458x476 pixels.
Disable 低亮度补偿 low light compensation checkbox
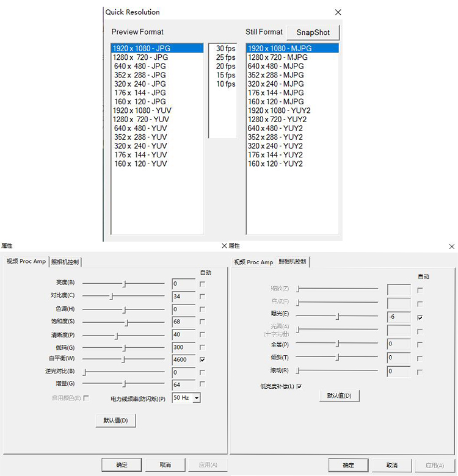(299, 386)
